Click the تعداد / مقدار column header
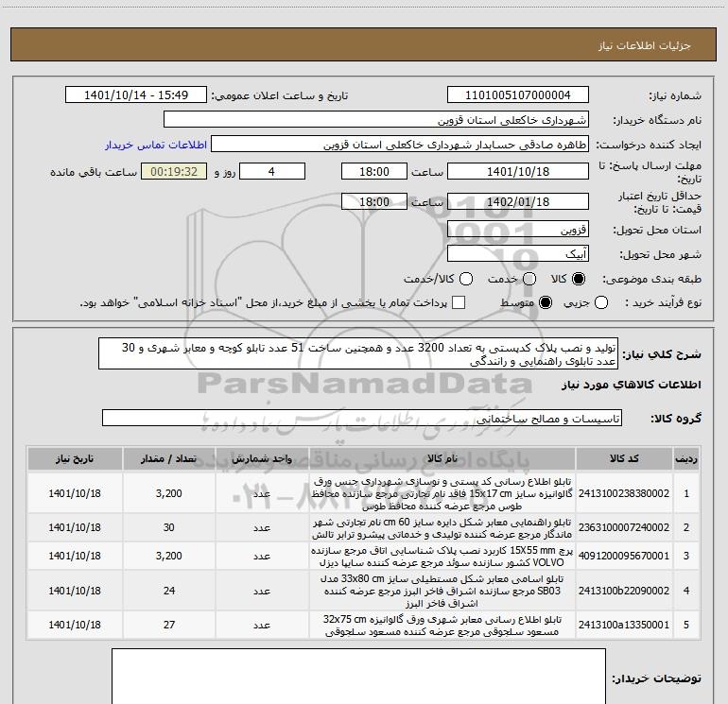Screen dimensions: 728x704 coord(169,458)
